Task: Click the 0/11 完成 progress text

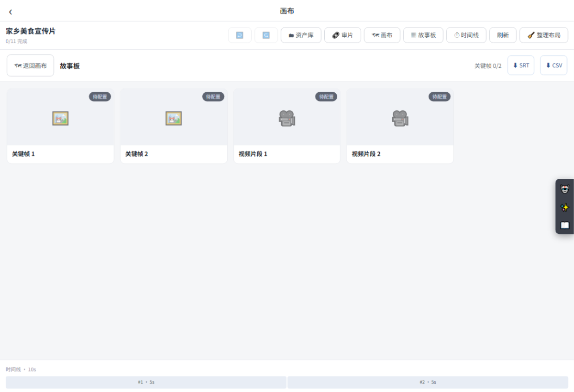Action: pyautogui.click(x=16, y=42)
